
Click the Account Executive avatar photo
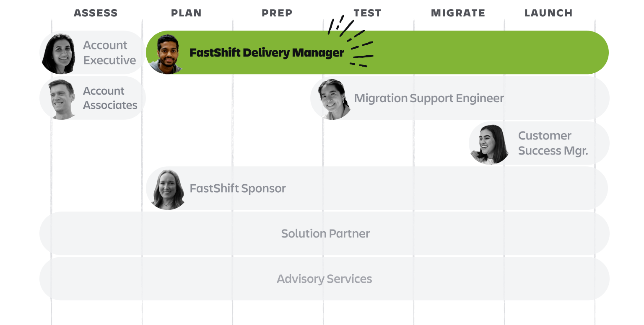coord(59,53)
